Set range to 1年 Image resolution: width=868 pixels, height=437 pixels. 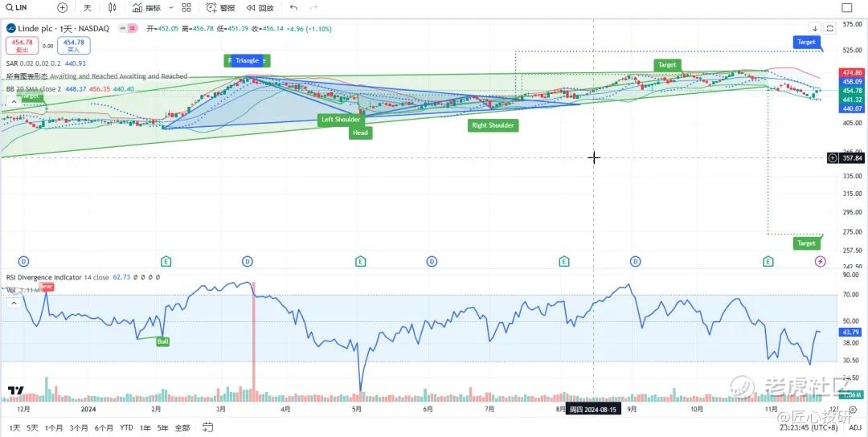pos(145,427)
